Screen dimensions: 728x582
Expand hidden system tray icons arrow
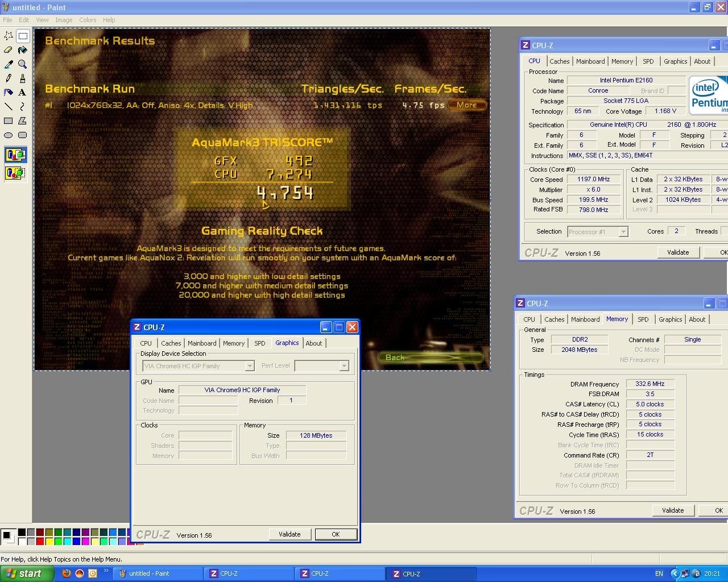point(675,573)
